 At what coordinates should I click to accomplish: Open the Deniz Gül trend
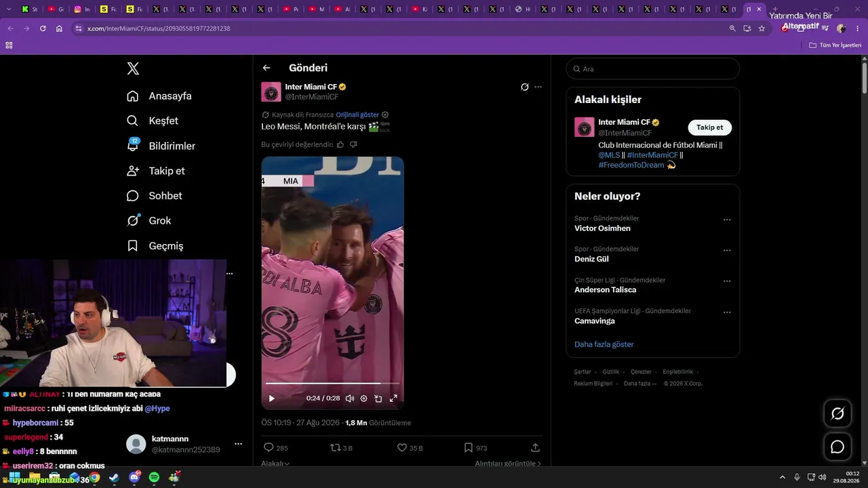pos(591,259)
